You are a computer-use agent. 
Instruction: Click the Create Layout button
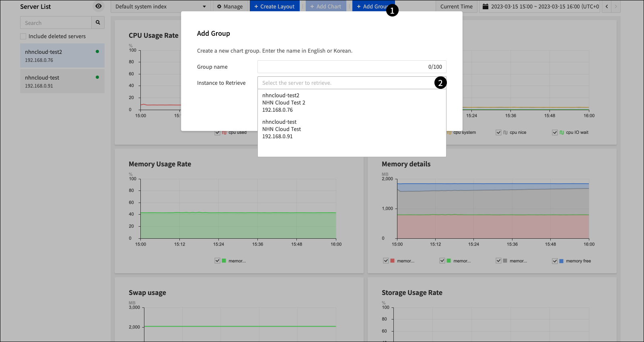(x=274, y=6)
